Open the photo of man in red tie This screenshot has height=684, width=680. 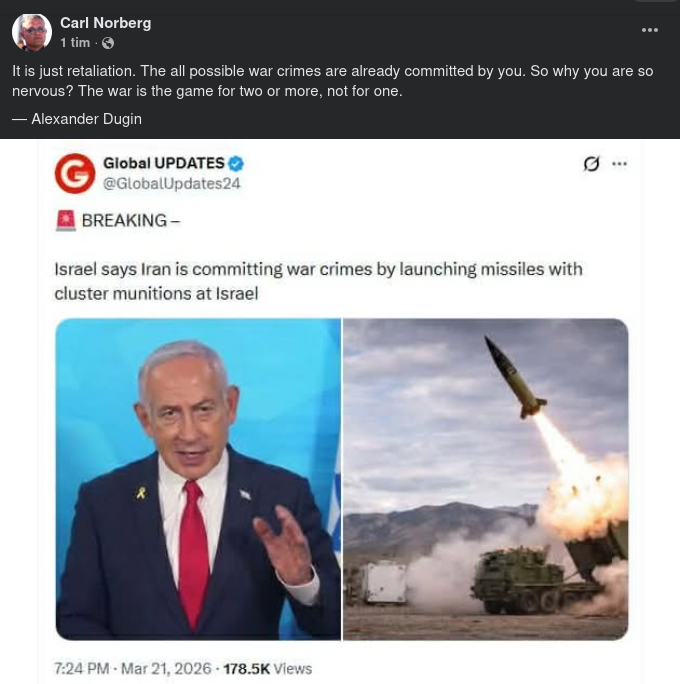[x=198, y=479]
